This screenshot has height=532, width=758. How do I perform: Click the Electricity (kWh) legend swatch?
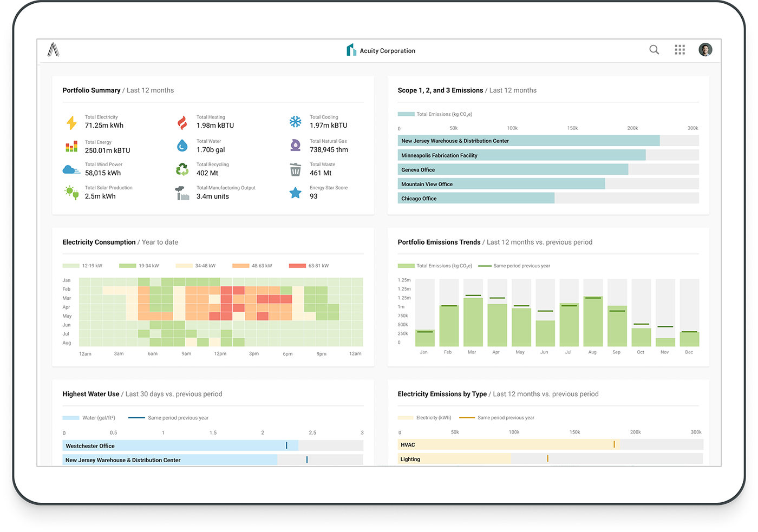[x=406, y=418]
